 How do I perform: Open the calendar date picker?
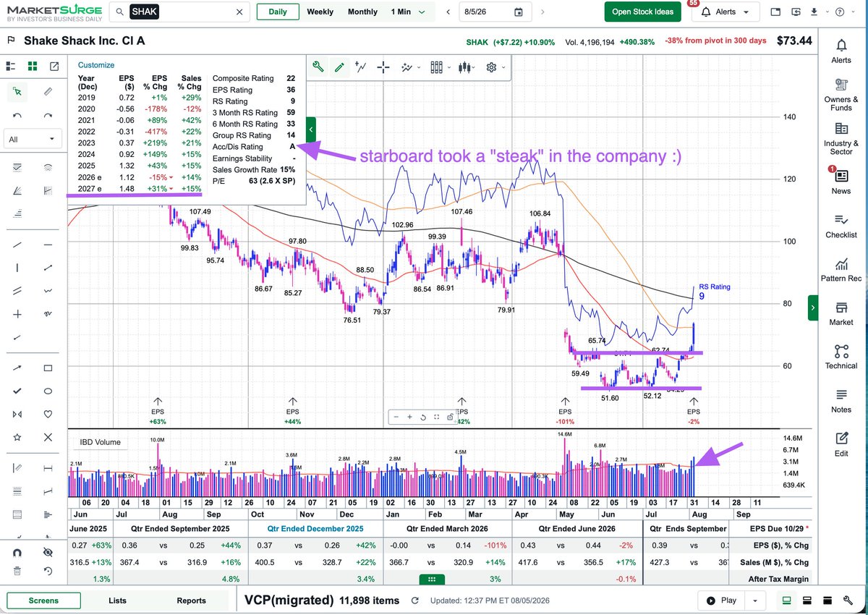pyautogui.click(x=518, y=12)
